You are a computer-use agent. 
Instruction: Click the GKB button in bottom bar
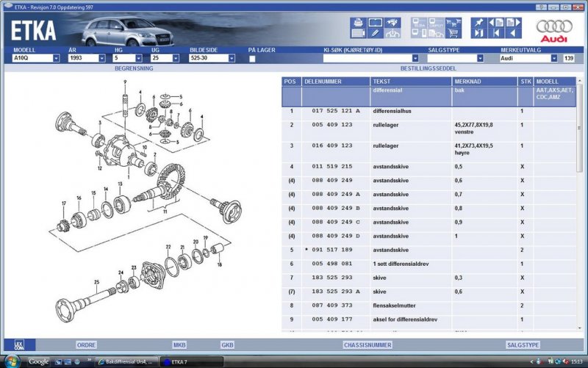(x=227, y=344)
